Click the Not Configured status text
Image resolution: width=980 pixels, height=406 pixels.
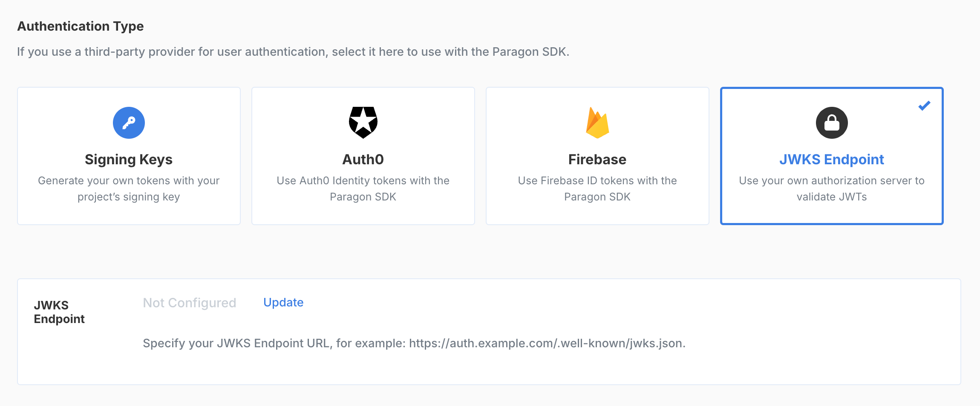click(x=190, y=303)
